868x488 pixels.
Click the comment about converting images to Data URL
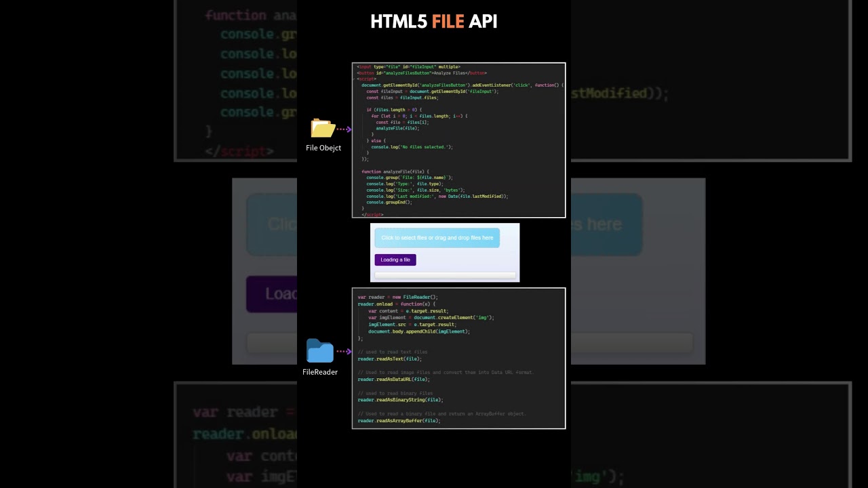pos(446,373)
